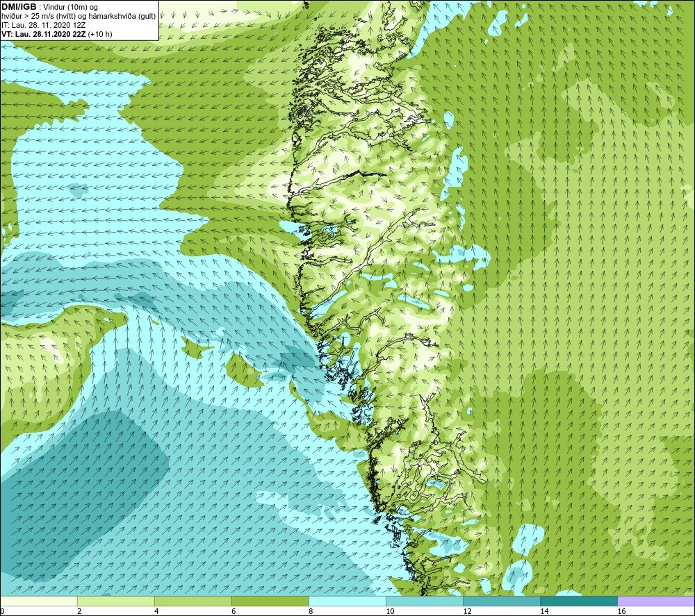Screen dimensions: 695x616
Task: Click the line 'hviður > 25 m/s (hvítt) og hámarkshviða (gult)'
Action: 79,17
